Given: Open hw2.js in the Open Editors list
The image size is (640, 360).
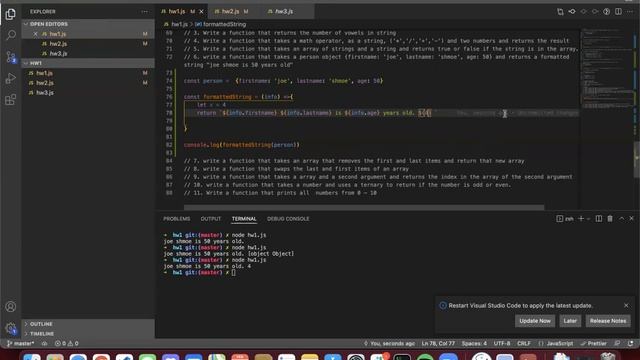Looking at the screenshot, I should (x=88, y=44).
